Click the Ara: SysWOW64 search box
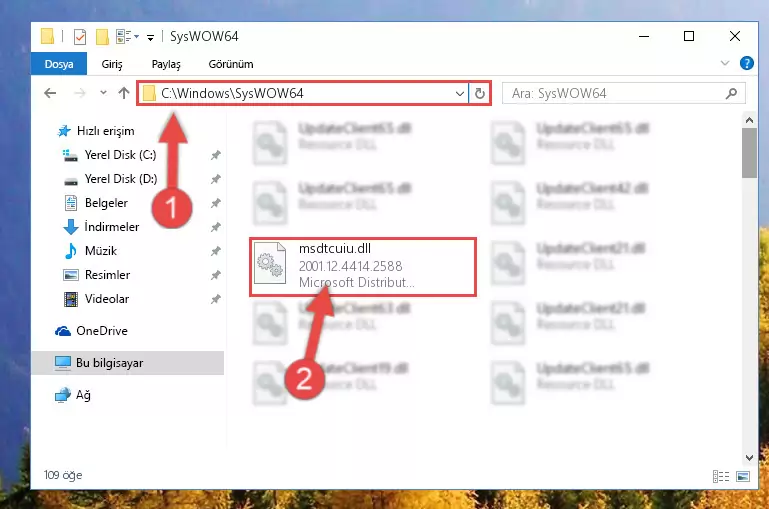 (624, 93)
